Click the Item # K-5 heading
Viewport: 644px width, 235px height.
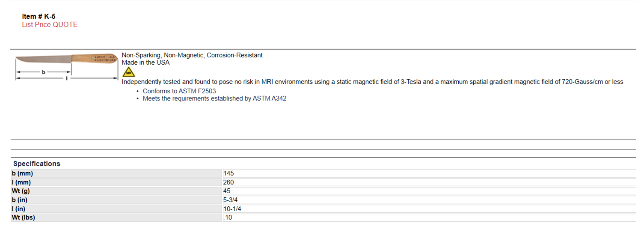click(x=39, y=17)
